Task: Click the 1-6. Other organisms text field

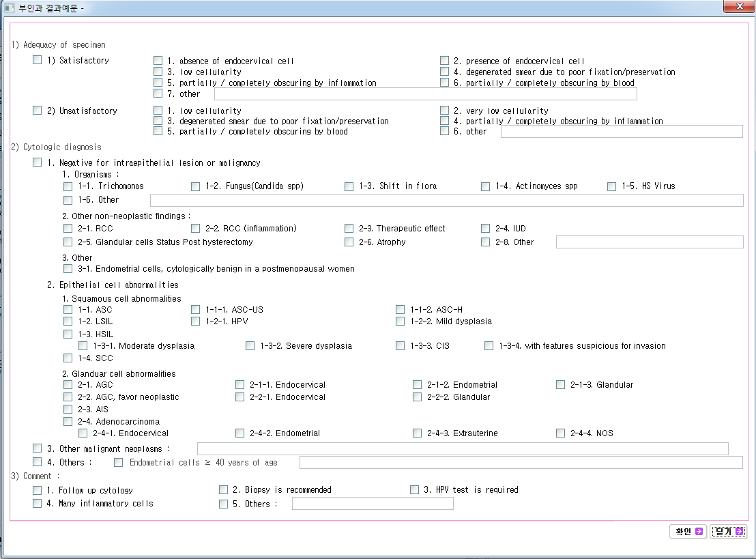Action: pyautogui.click(x=446, y=200)
